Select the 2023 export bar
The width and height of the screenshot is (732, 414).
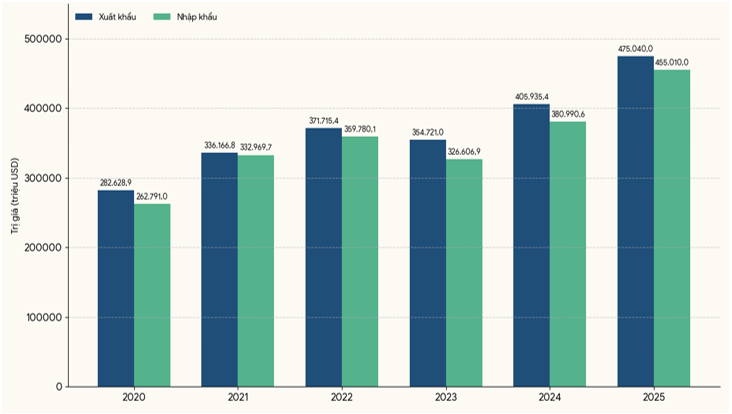428,263
